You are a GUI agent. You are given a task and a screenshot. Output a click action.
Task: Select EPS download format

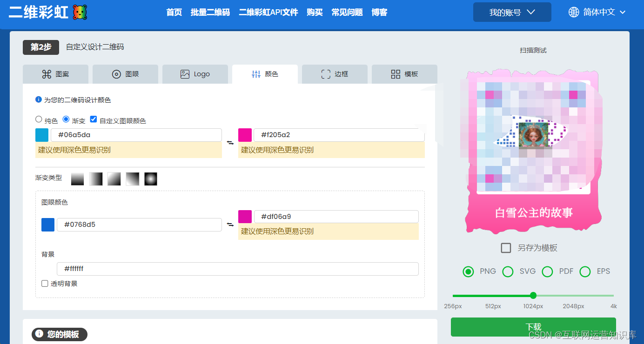[585, 271]
